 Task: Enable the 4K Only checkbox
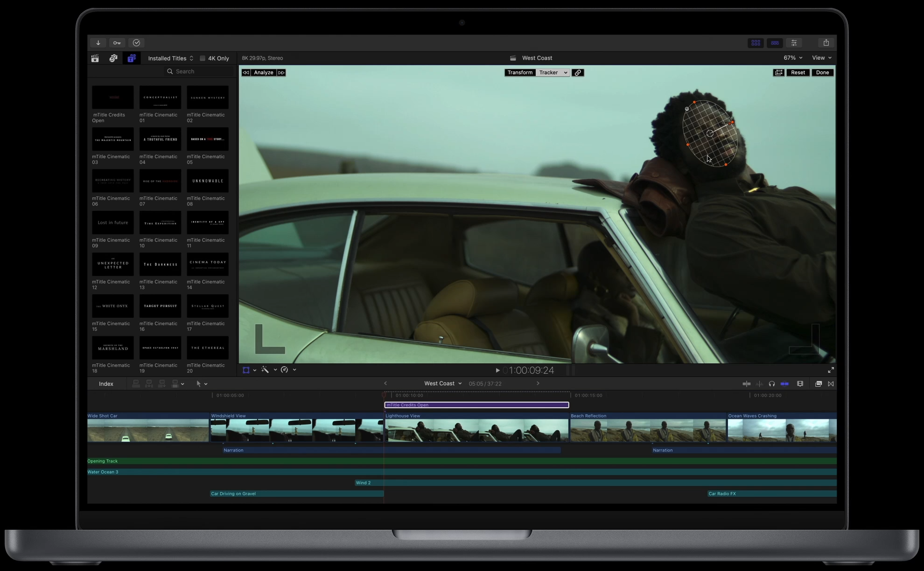point(203,58)
